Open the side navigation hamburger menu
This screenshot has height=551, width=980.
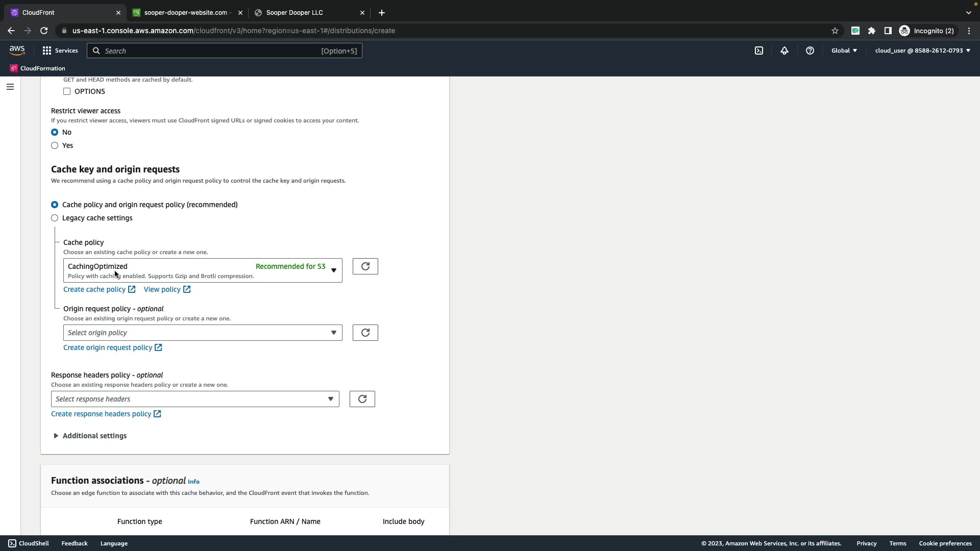coord(10,87)
